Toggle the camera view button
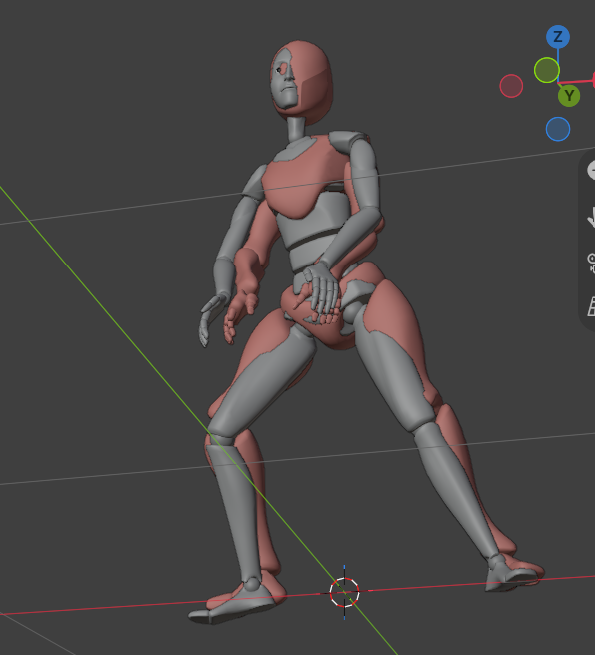 [x=591, y=261]
